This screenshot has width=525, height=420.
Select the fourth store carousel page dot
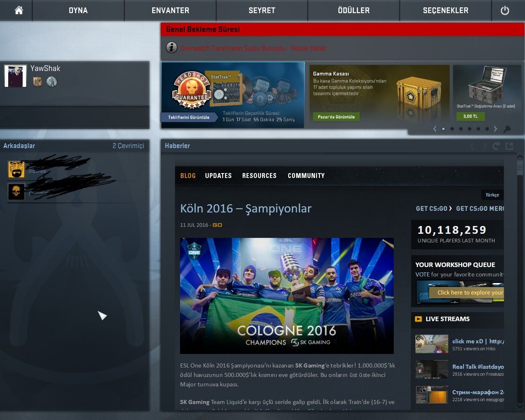[470, 129]
